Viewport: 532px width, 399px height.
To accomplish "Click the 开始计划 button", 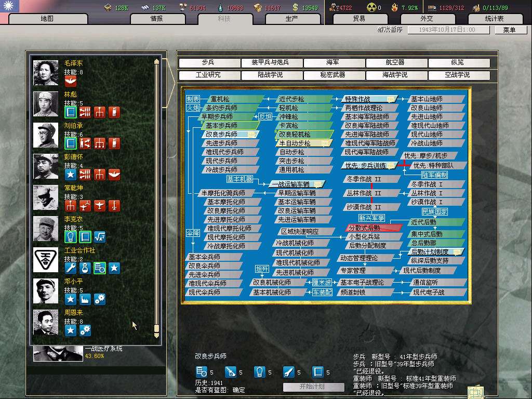I will tap(313, 387).
